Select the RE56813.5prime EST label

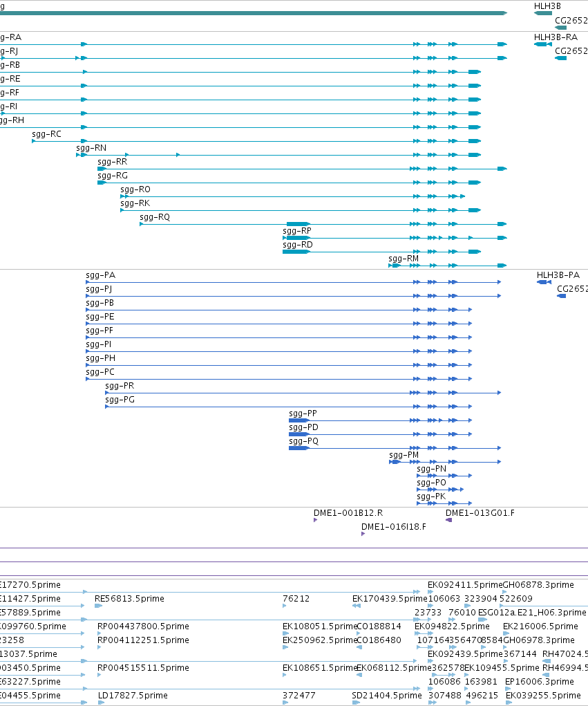129,599
